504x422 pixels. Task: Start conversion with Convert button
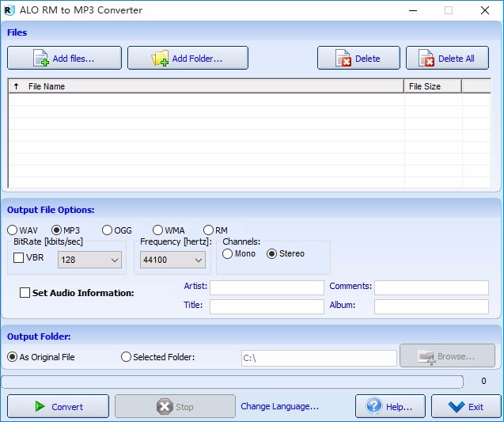(59, 406)
